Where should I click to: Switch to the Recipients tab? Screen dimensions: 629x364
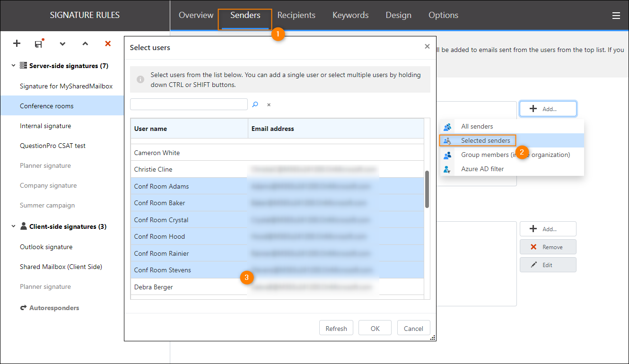pos(296,15)
